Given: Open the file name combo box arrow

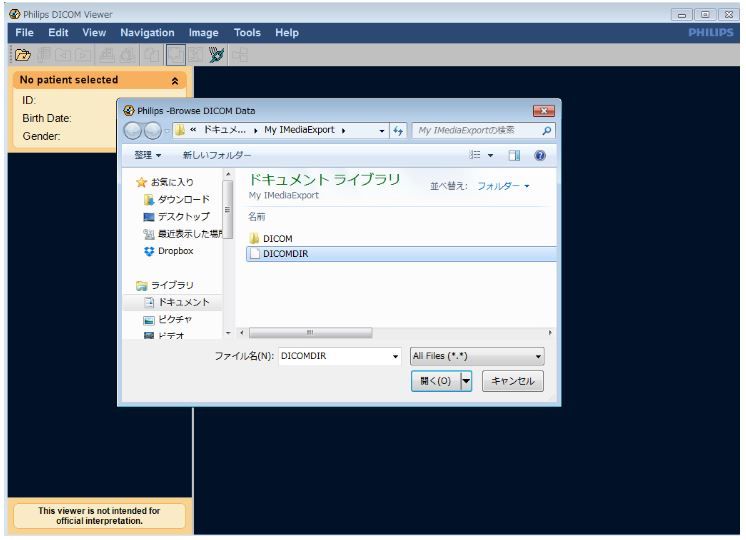Looking at the screenshot, I should click(x=395, y=356).
